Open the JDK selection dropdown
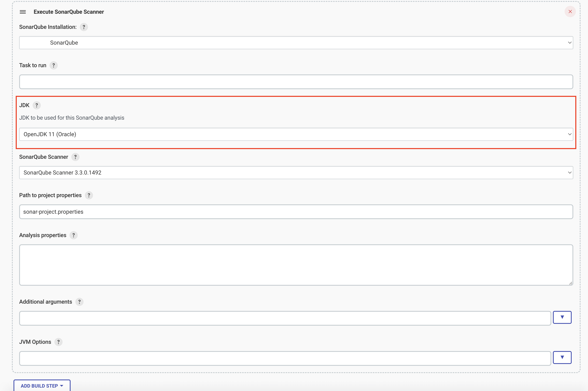 [296, 134]
